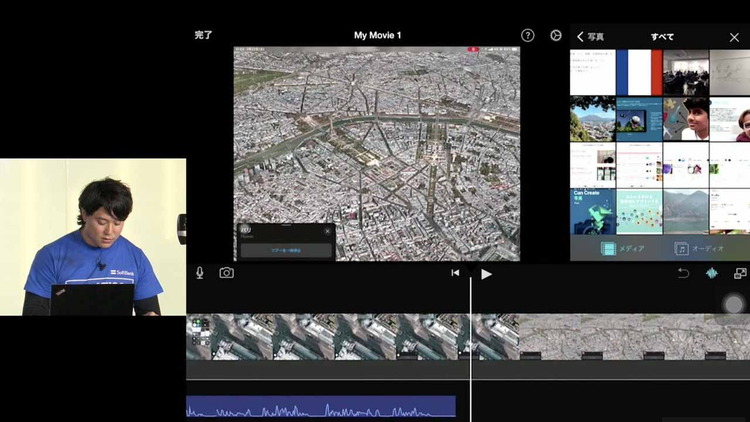The height and width of the screenshot is (422, 750).
Task: Tap the microphone voiceover record icon
Action: 200,273
